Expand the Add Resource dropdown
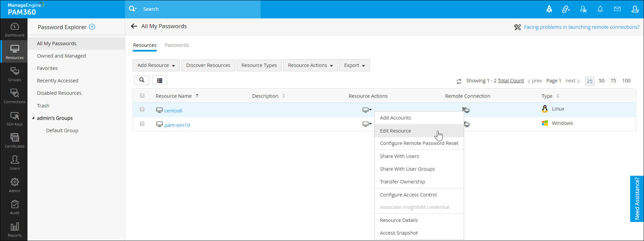The width and height of the screenshot is (644, 241). (156, 65)
